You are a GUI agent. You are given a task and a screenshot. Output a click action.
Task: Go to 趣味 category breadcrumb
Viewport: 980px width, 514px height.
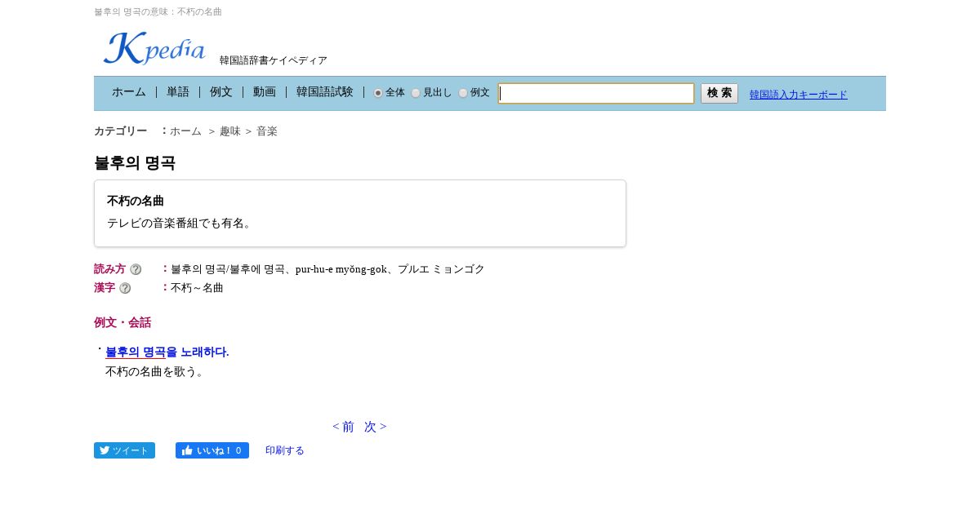click(x=230, y=131)
